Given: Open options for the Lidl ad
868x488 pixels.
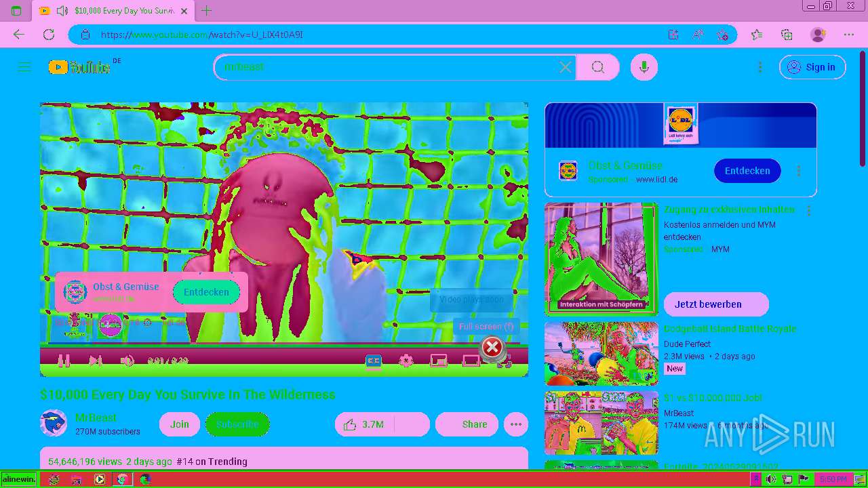Looking at the screenshot, I should pyautogui.click(x=798, y=171).
